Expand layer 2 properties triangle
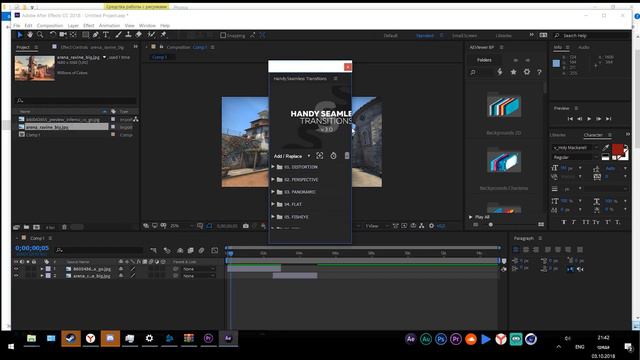 point(42,276)
